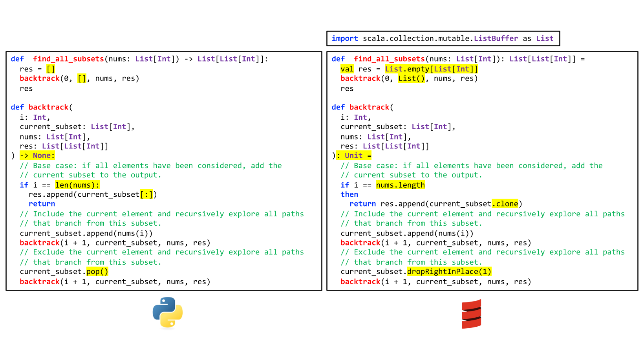Click highlighted empty brackets after Python 'res ='
Screen dimensions: 644x362
pos(51,69)
